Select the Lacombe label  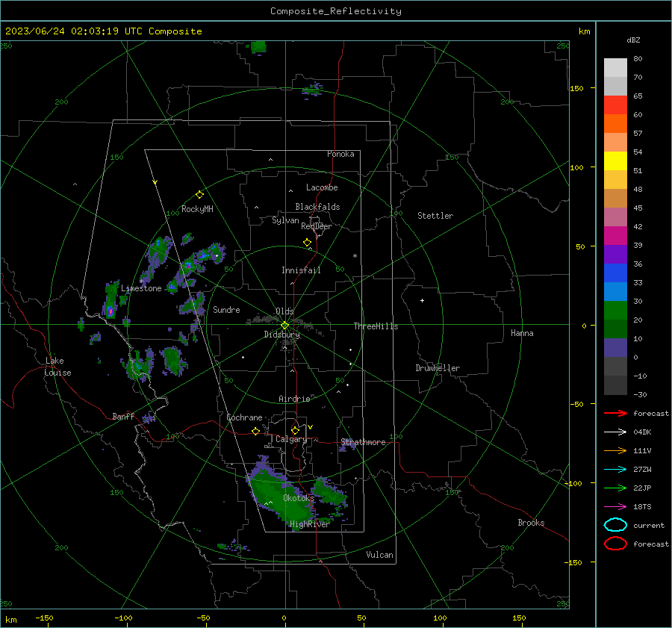322,187
